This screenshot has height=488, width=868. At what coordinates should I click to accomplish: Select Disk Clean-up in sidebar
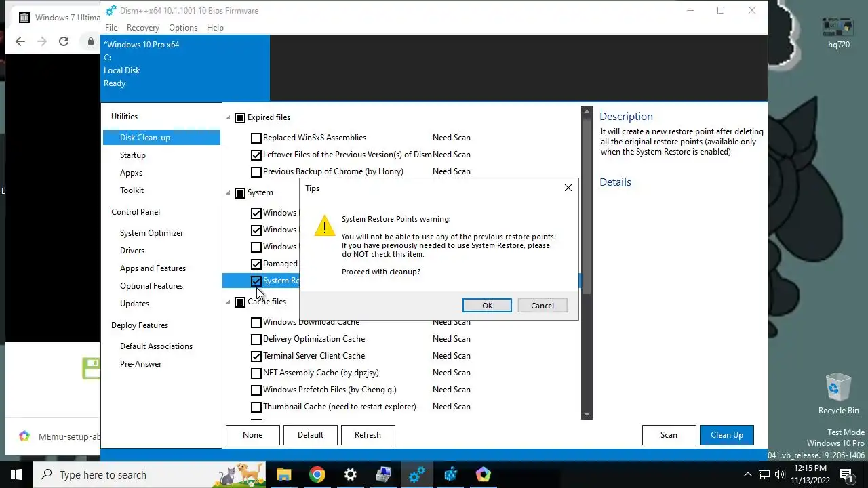(161, 138)
